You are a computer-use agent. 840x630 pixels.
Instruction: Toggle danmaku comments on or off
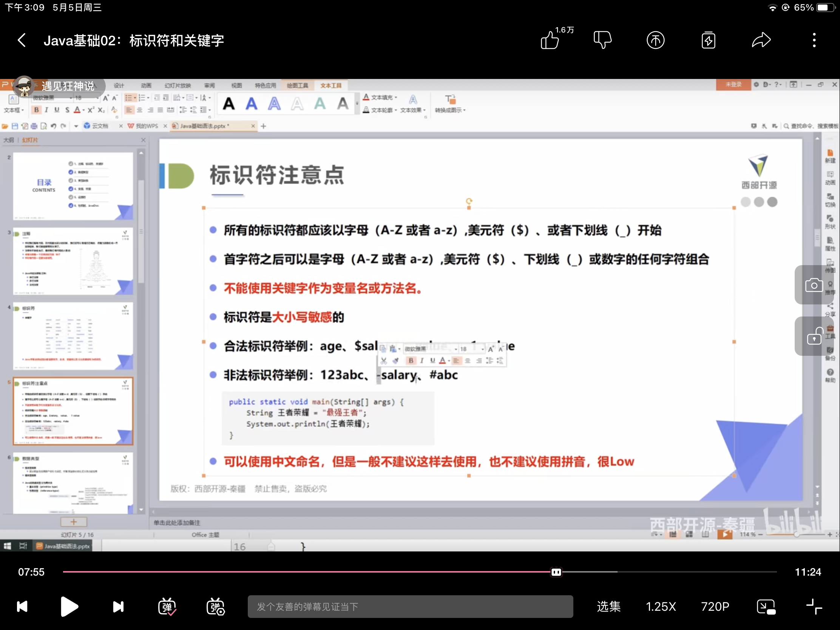coord(167,607)
